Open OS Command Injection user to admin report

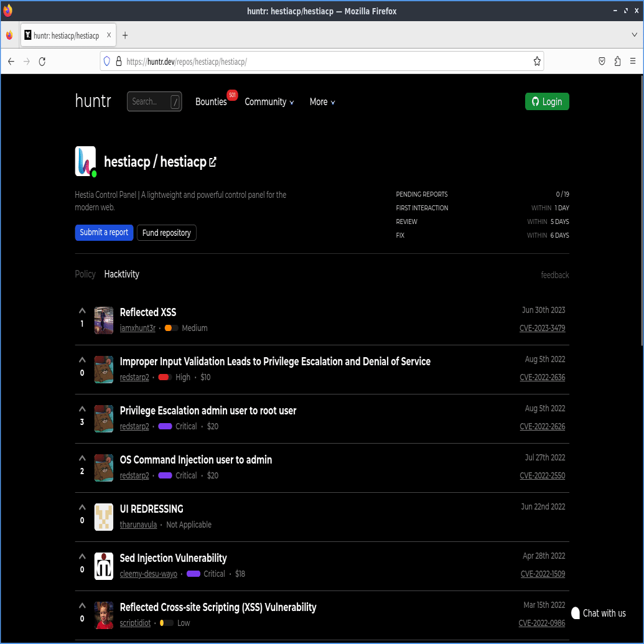pos(196,460)
